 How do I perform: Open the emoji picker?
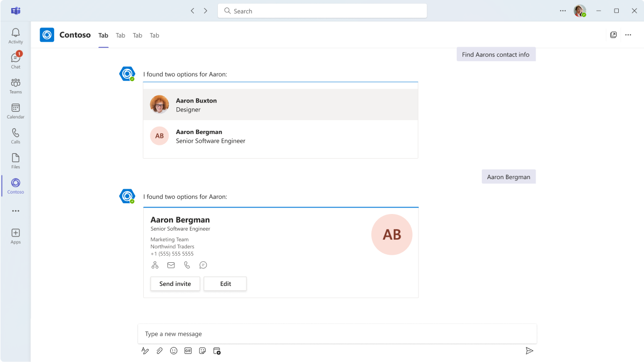click(173, 351)
